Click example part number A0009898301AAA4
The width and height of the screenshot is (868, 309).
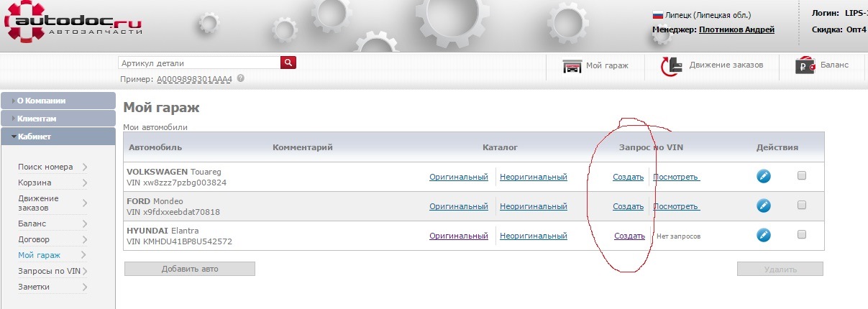195,79
